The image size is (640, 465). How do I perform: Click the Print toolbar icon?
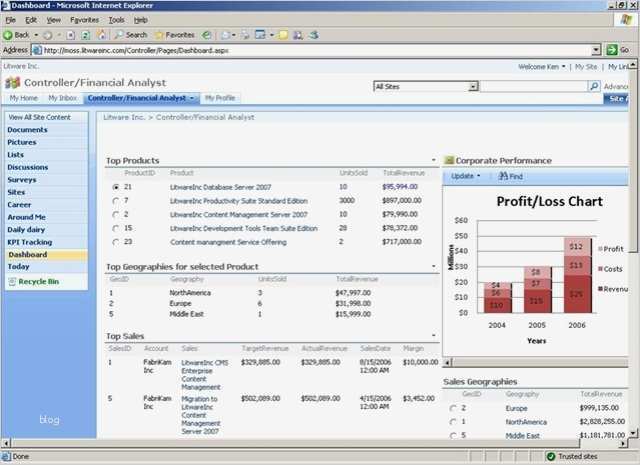[x=245, y=35]
